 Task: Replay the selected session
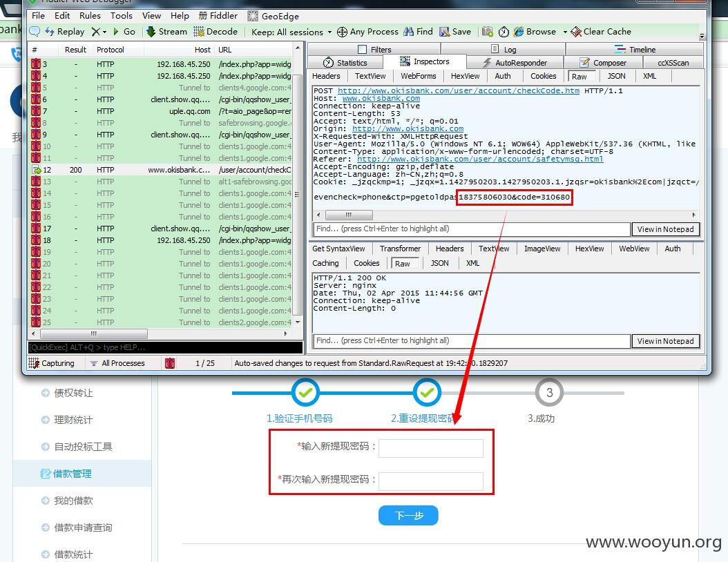[64, 32]
